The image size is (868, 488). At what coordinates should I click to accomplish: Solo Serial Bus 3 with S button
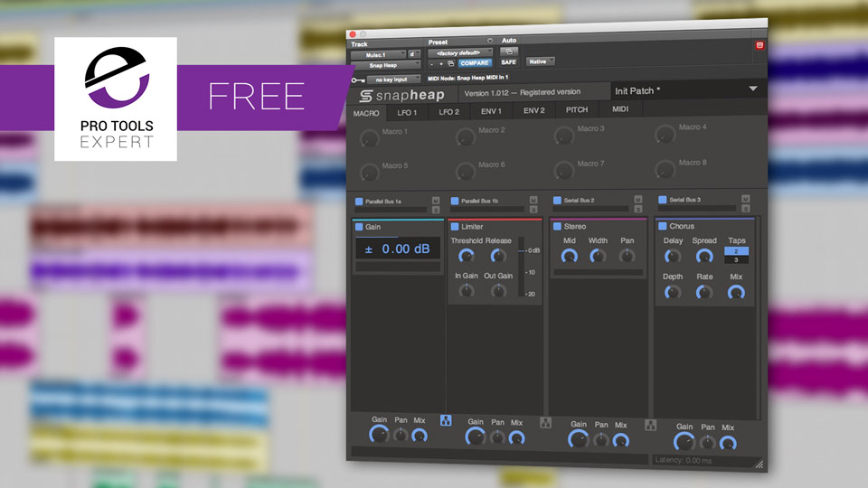coord(745,208)
